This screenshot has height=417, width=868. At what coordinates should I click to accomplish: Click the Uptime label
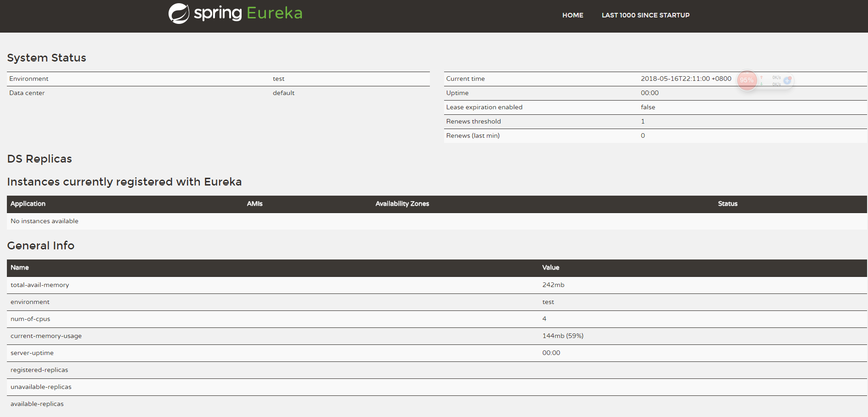pos(457,93)
